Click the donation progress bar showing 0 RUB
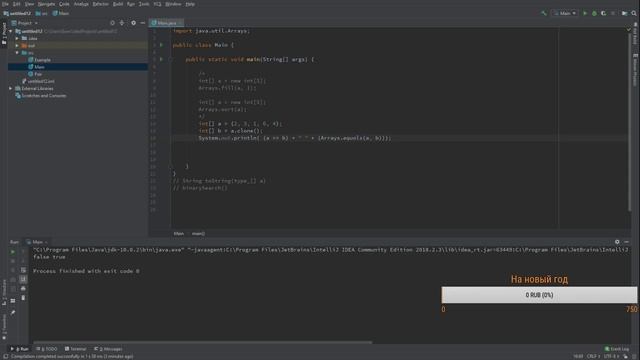Viewport: 640px width, 360px height. coord(539,295)
